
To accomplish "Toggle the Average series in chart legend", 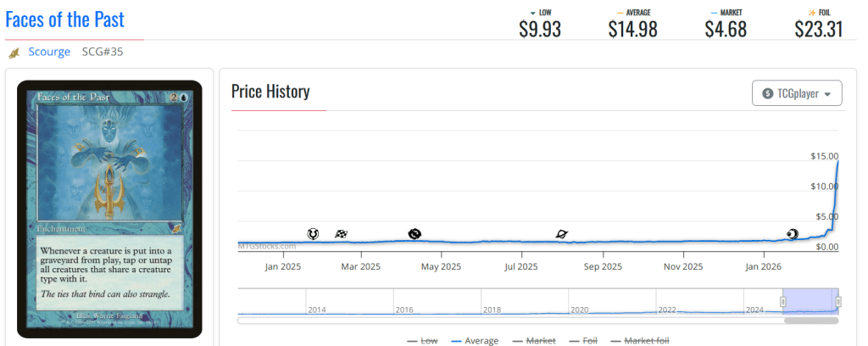I will 475,341.
